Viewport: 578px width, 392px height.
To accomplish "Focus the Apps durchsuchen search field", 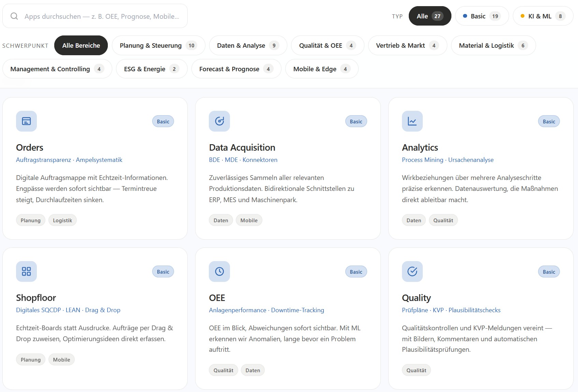I will [95, 16].
